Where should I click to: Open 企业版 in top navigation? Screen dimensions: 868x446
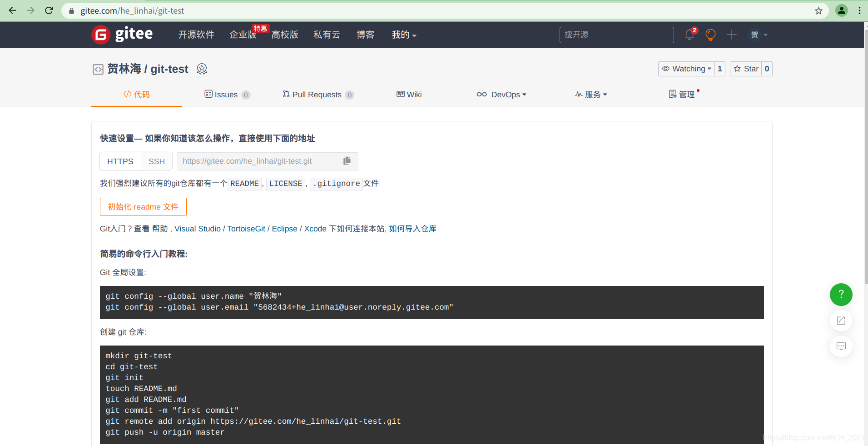pos(243,35)
